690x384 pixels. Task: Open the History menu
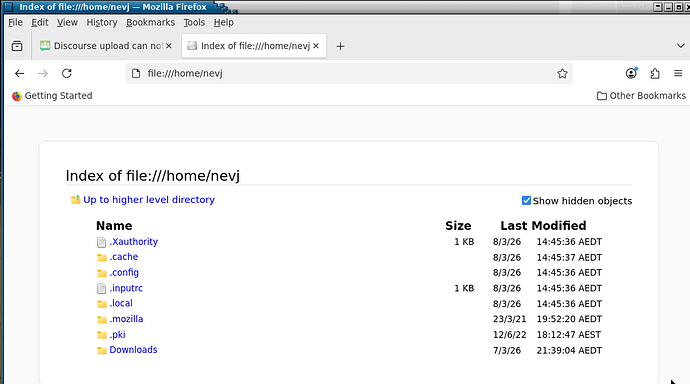(102, 22)
